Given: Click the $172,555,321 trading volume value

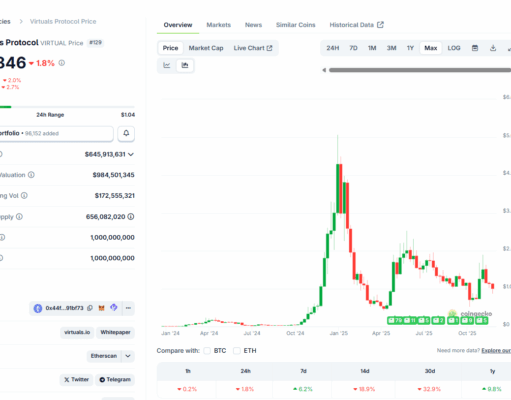Looking at the screenshot, I should (115, 196).
